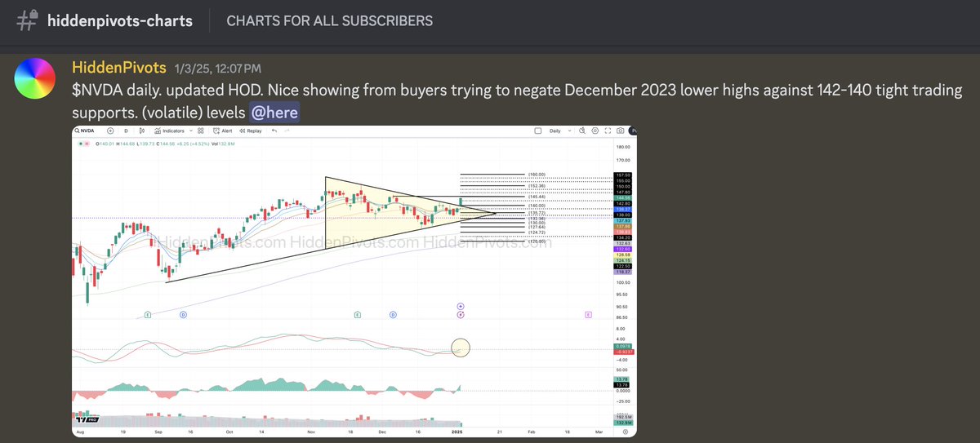Click the first earnings E marker in August
This screenshot has width=980, height=443.
point(148,313)
